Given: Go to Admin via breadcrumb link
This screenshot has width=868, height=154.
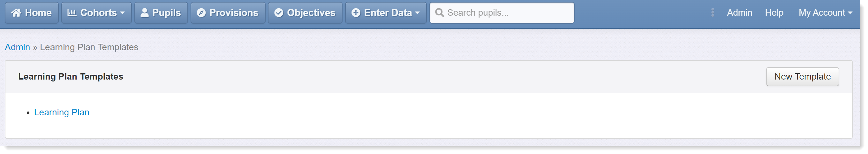Looking at the screenshot, I should pyautogui.click(x=18, y=47).
